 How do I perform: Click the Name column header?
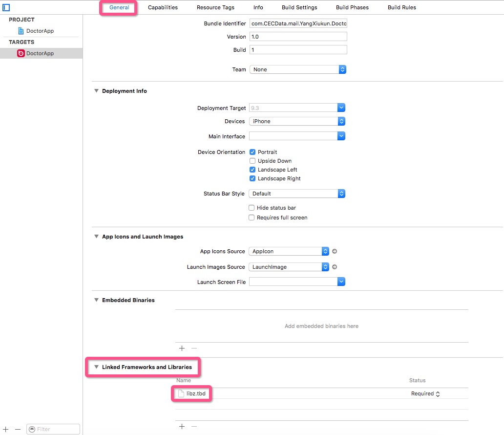(184, 380)
